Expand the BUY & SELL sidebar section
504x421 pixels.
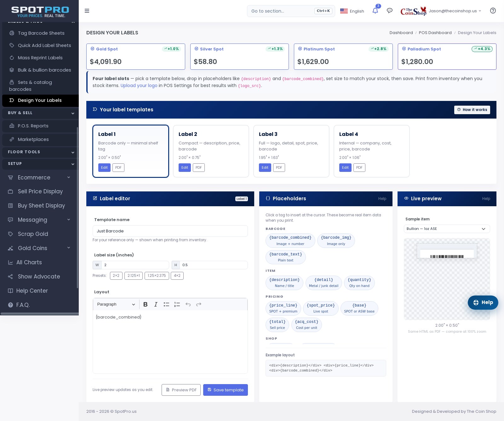[40, 113]
